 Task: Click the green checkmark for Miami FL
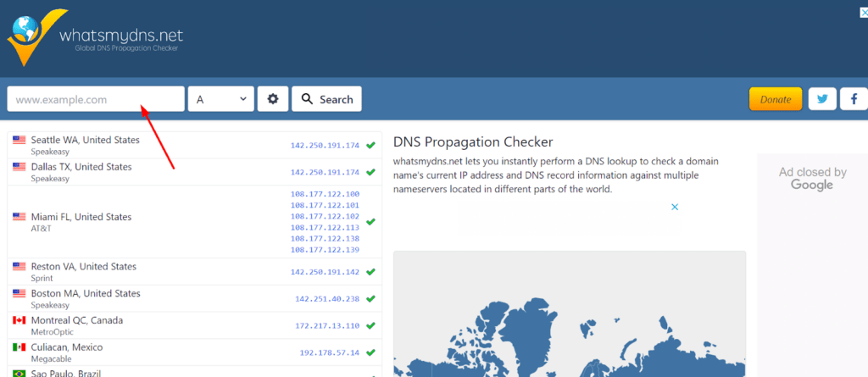click(x=370, y=222)
